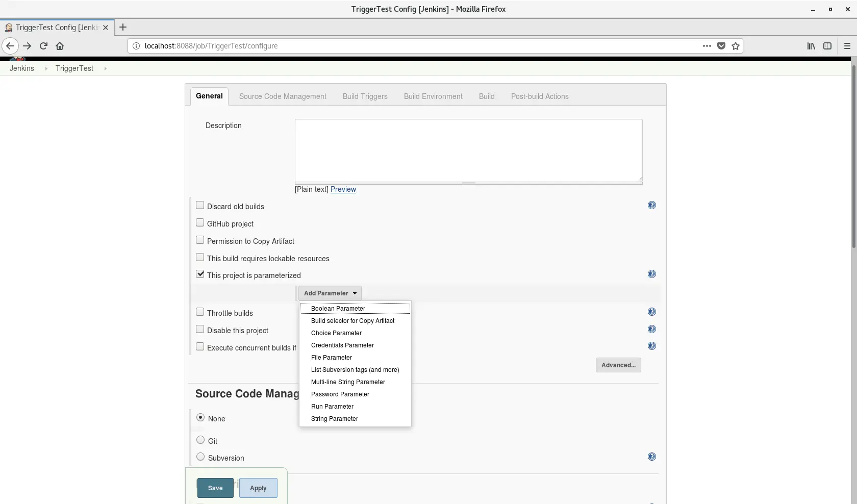This screenshot has height=504, width=857.
Task: Apply the configuration changes
Action: click(x=258, y=488)
